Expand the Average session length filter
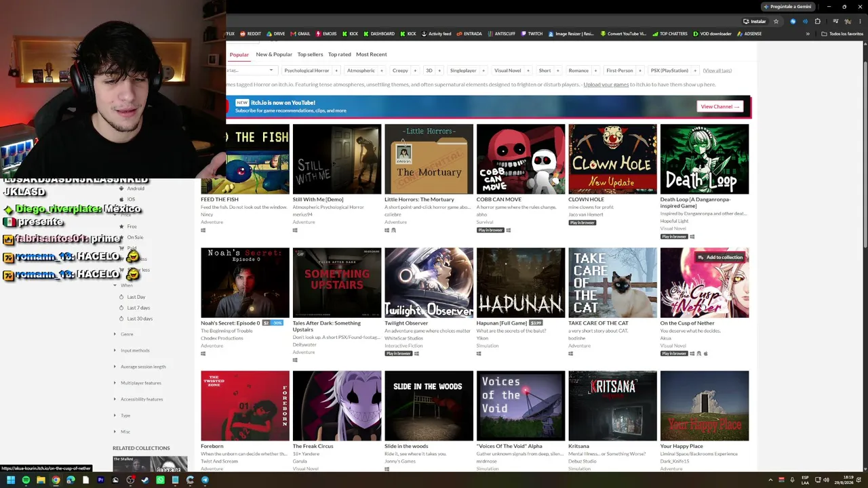 [142, 367]
